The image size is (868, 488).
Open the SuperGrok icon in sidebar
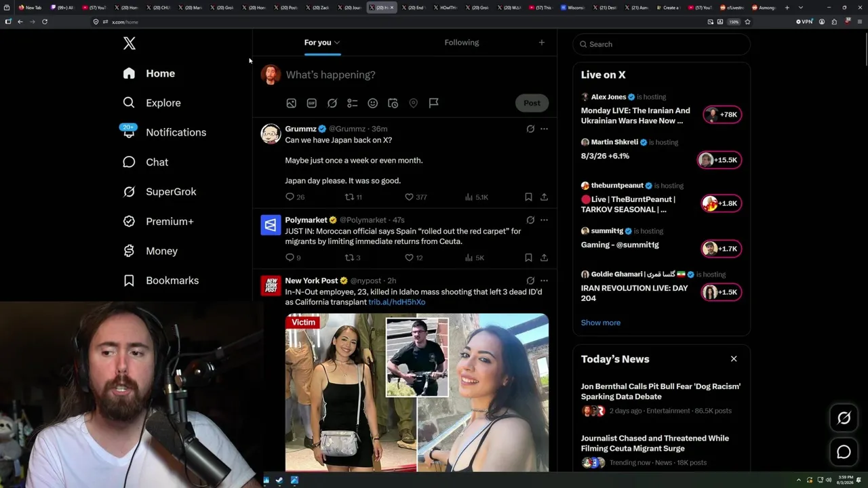coord(129,192)
